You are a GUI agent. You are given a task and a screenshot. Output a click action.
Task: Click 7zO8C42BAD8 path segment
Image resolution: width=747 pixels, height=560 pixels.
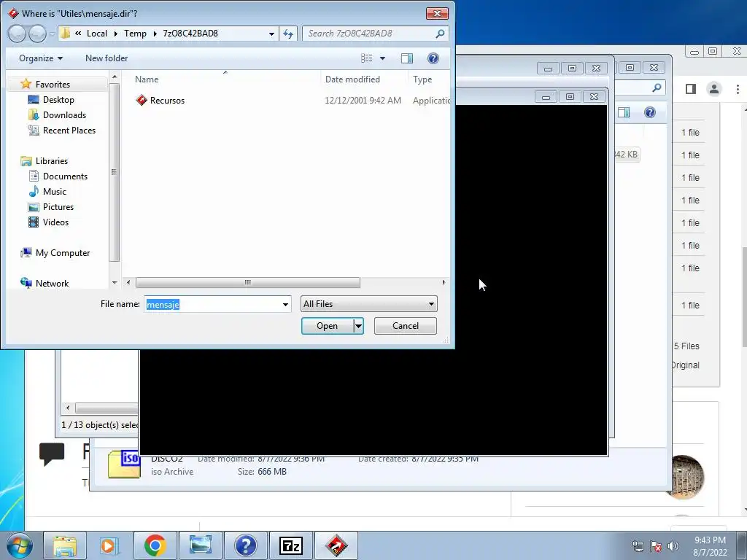[190, 34]
